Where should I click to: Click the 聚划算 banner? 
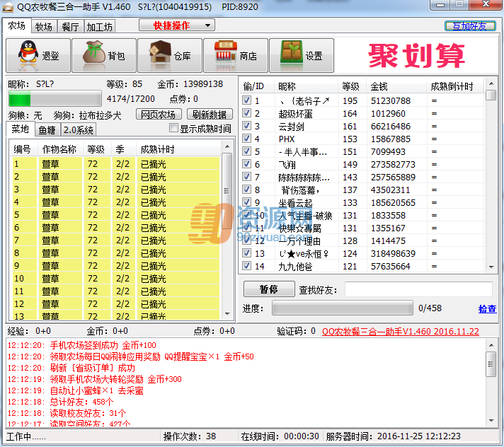[416, 56]
